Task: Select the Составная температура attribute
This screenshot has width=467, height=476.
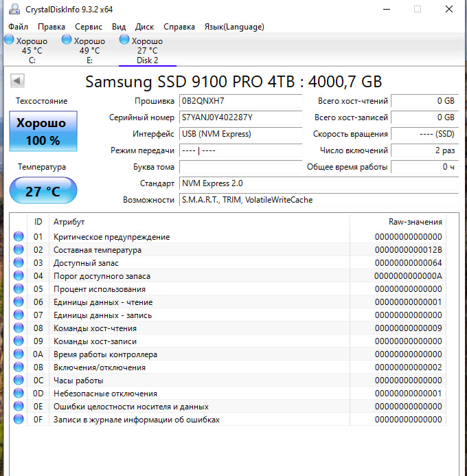Action: coord(98,250)
